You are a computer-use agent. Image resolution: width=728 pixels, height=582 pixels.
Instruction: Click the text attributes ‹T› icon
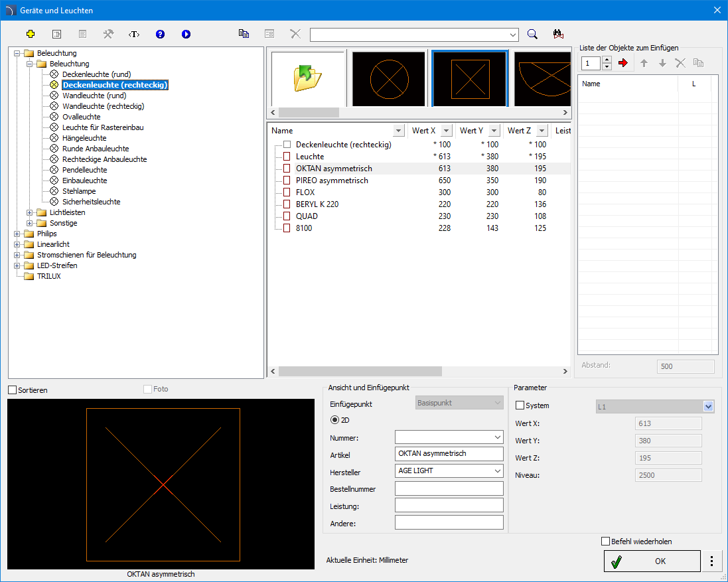click(x=134, y=34)
